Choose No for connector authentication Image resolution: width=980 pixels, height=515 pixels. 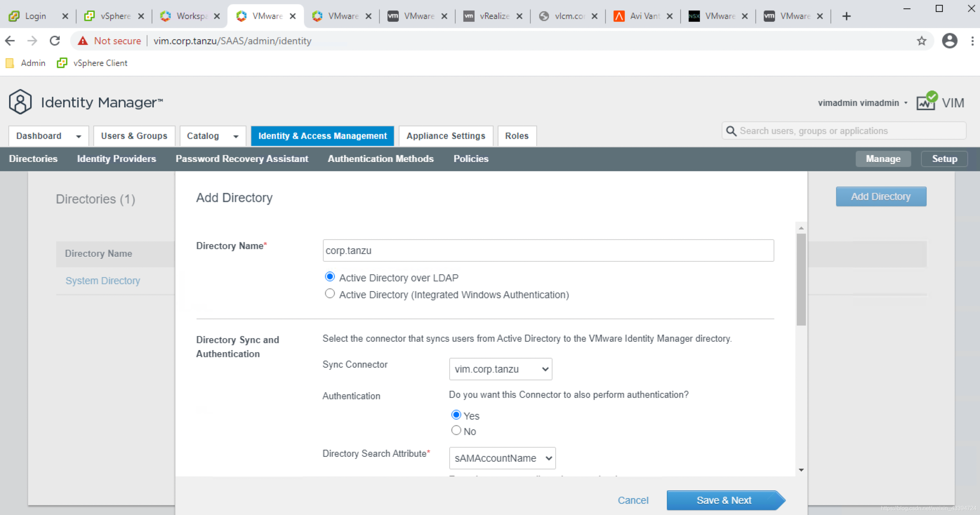point(456,430)
